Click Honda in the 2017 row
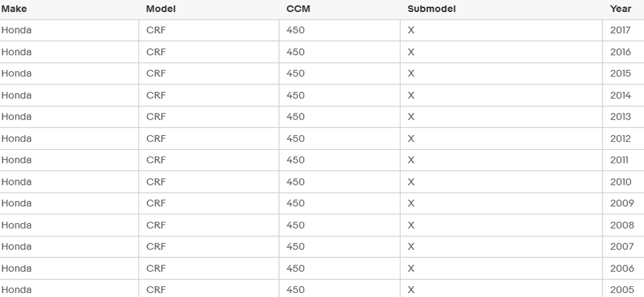The image size is (644, 297). pyautogui.click(x=17, y=30)
